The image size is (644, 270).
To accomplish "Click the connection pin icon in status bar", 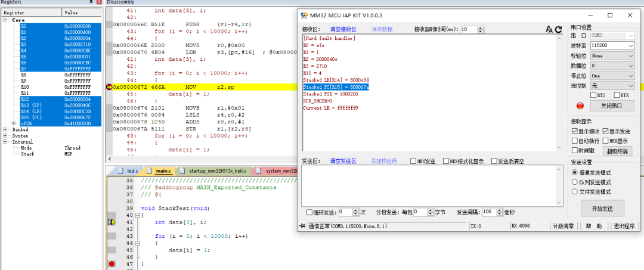I will tap(303, 226).
